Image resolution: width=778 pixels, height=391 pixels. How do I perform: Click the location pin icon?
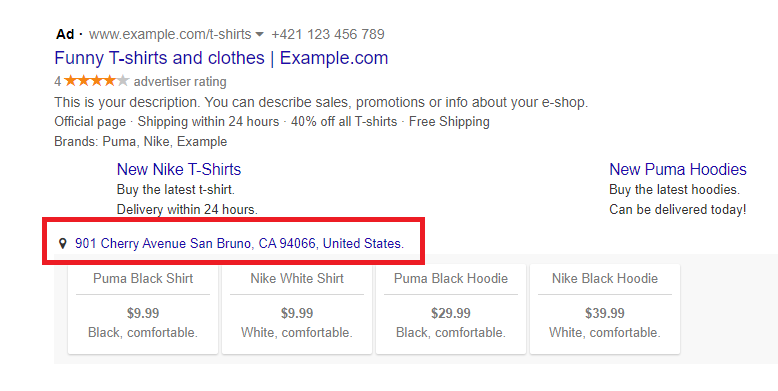63,243
